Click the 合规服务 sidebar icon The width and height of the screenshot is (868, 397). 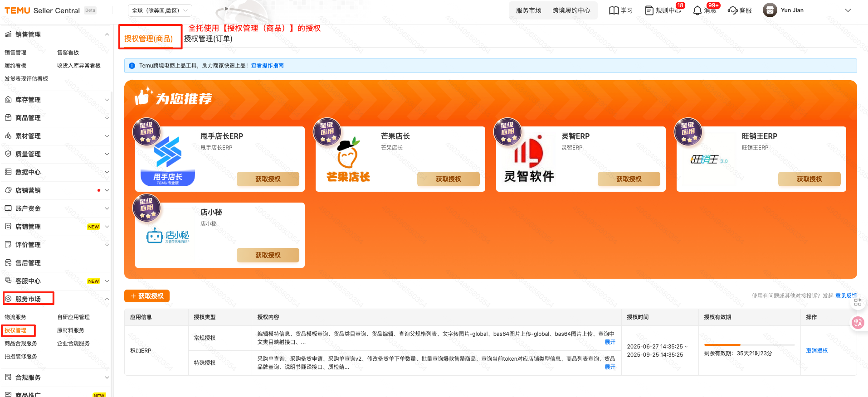[8, 378]
